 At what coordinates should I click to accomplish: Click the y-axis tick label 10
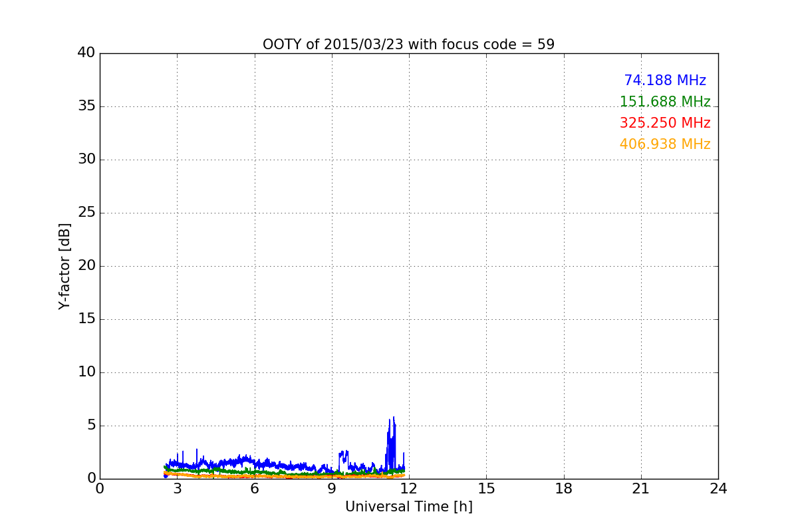[x=86, y=372]
